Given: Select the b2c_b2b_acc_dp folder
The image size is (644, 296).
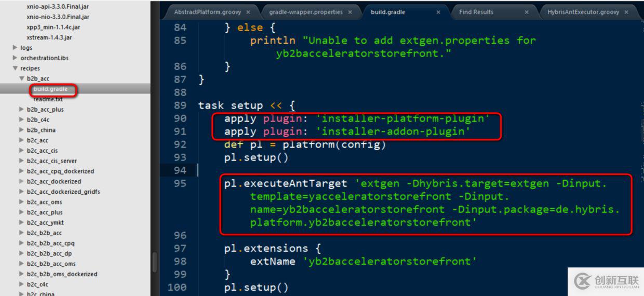Looking at the screenshot, I should tap(49, 253).
